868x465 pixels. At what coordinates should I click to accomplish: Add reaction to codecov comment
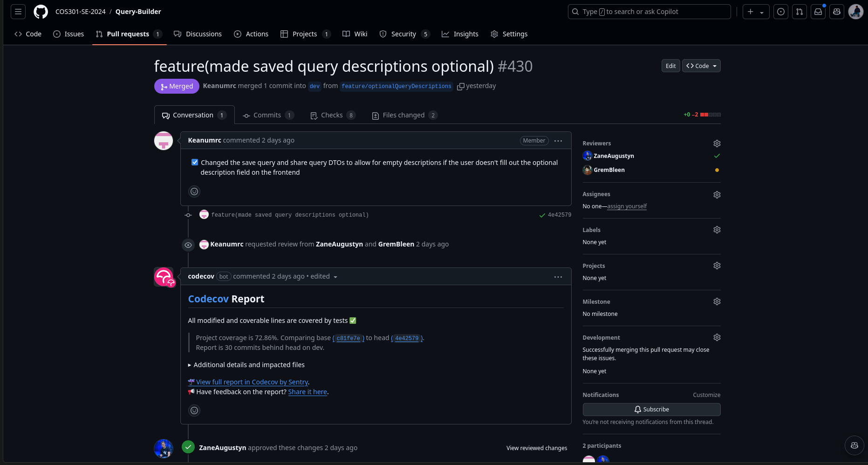coord(194,410)
